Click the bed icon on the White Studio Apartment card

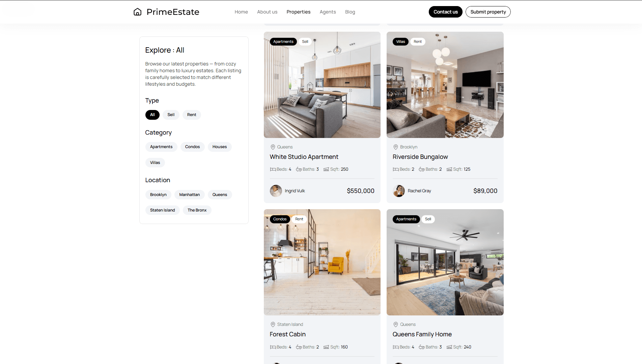pos(273,169)
